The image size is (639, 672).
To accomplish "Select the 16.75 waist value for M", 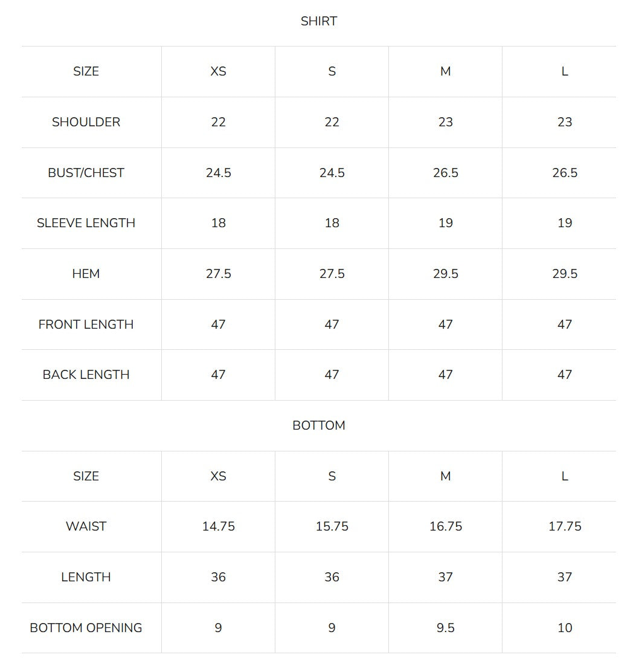I will 445,526.
